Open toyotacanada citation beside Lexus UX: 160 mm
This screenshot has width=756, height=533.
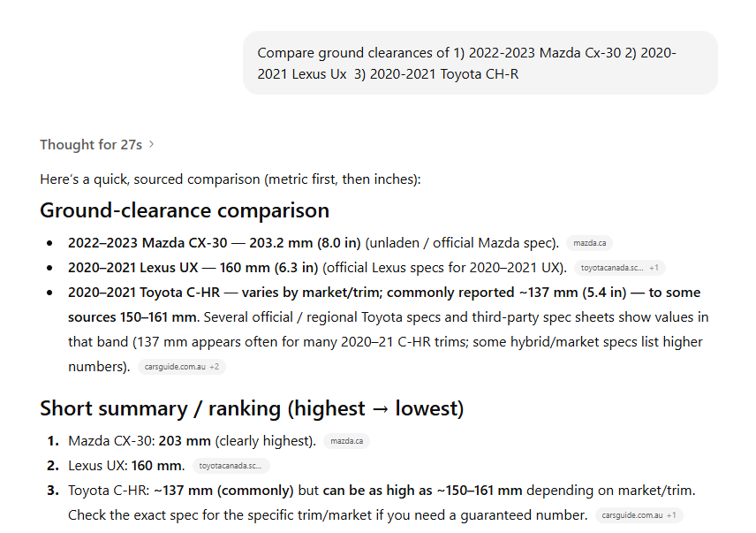231,466
